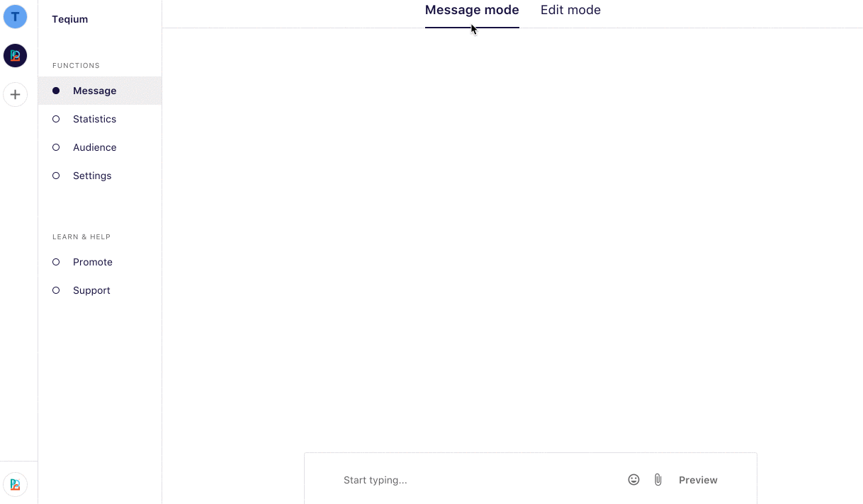Select the Statistics radio bullet
This screenshot has height=504, width=863.
(56, 119)
